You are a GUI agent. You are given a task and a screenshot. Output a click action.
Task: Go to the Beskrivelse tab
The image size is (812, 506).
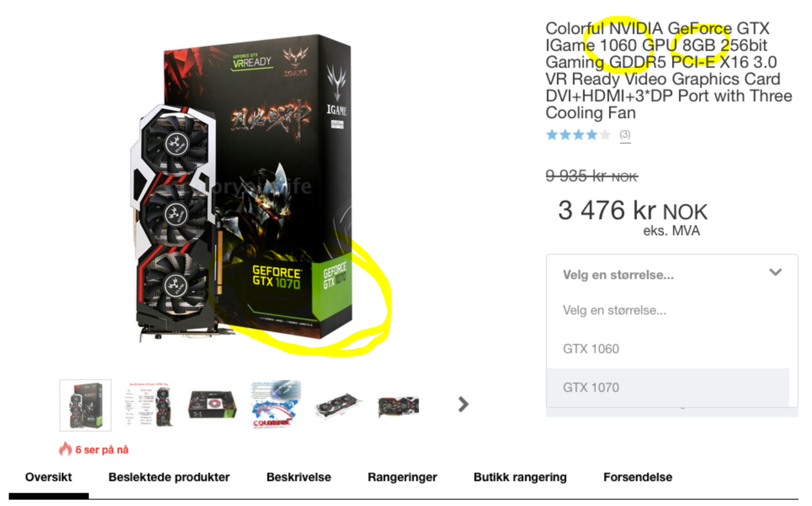298,477
